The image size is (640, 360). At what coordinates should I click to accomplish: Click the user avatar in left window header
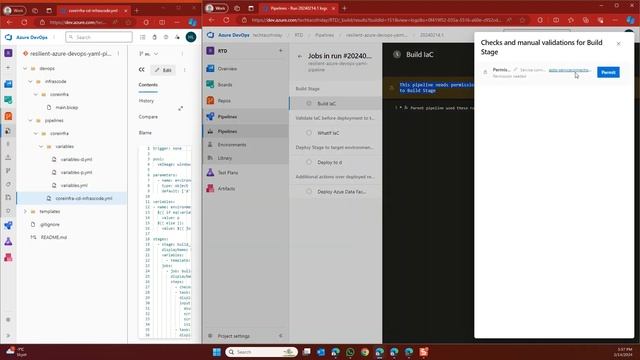pyautogui.click(x=191, y=37)
